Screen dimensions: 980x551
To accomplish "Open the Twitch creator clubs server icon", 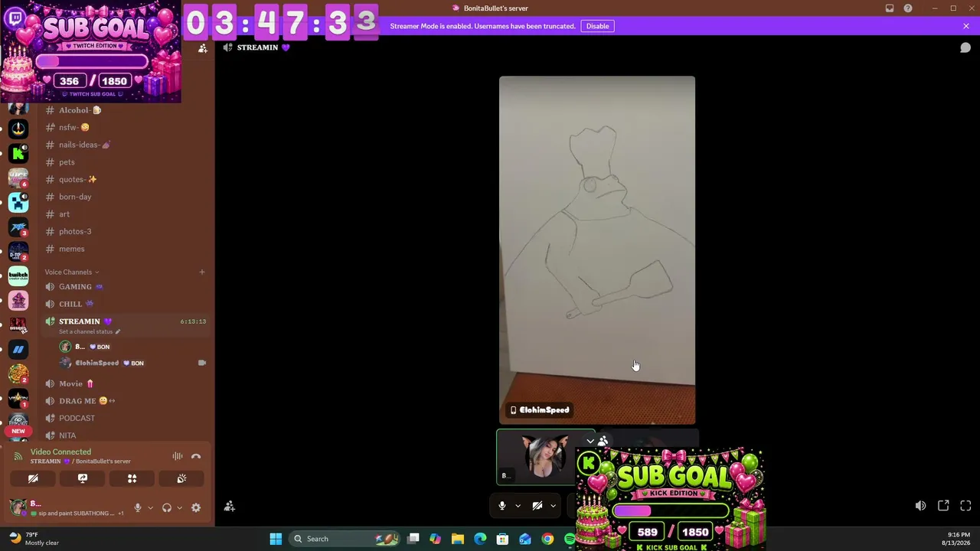I will [x=18, y=275].
